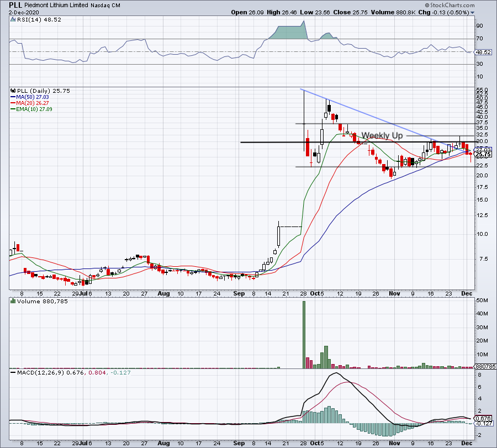Click the Nov label on the price panel date axis

(x=394, y=293)
